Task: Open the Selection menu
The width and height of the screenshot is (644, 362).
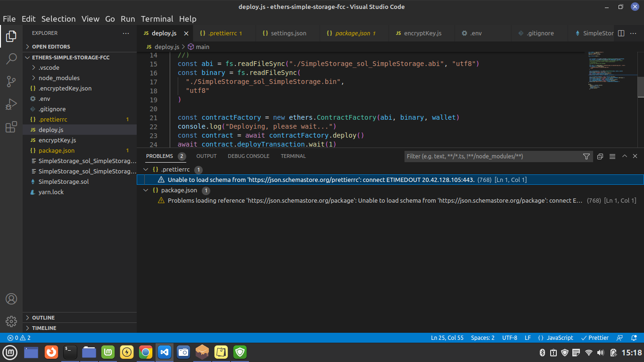Action: coord(58,19)
